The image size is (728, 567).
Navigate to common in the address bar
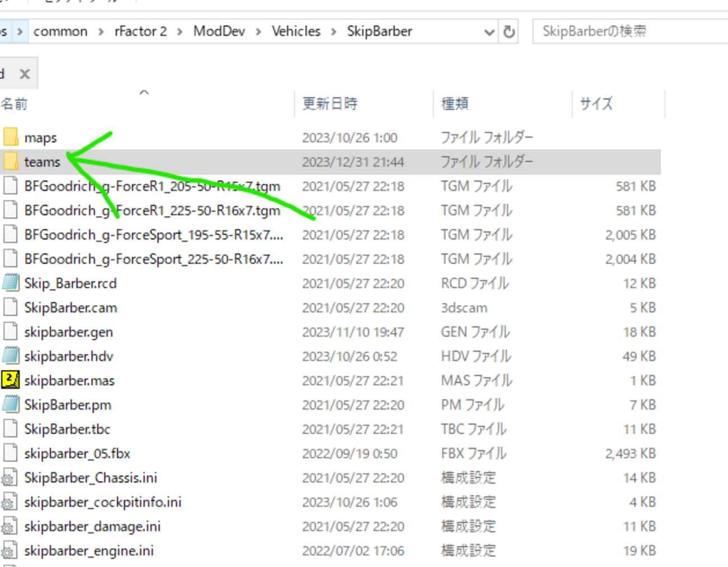coord(60,31)
